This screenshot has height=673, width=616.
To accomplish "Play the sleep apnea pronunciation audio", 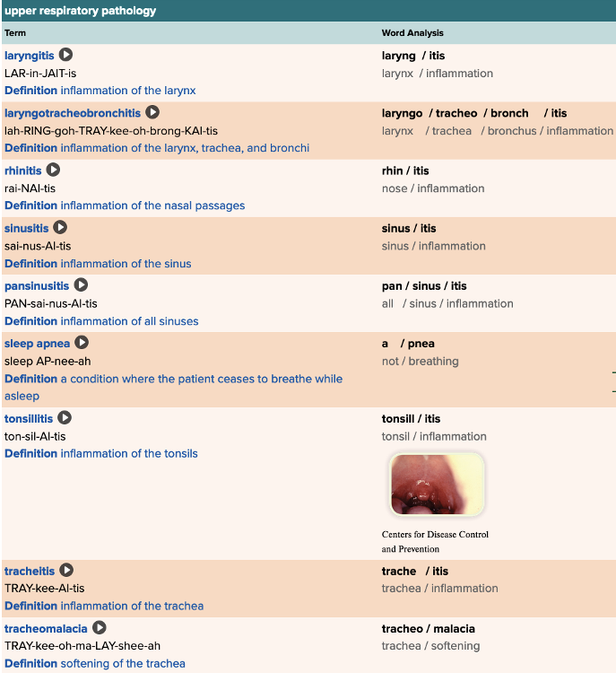I will [x=82, y=343].
